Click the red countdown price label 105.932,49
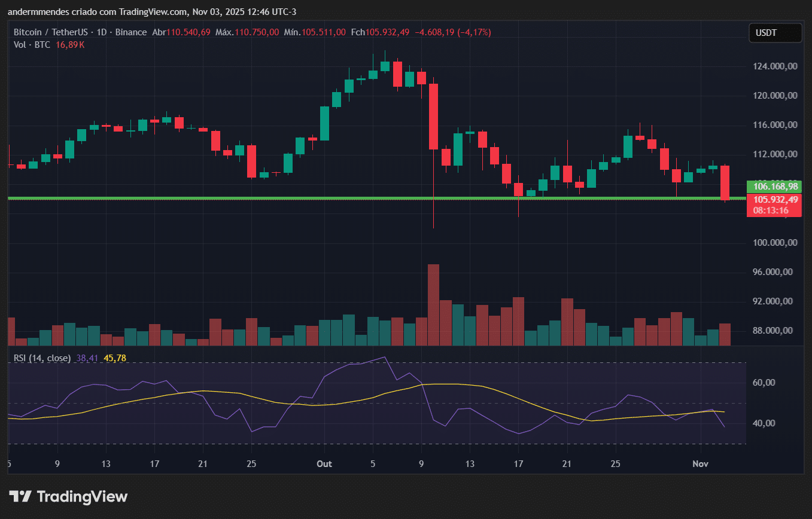This screenshot has width=812, height=519. (775, 200)
